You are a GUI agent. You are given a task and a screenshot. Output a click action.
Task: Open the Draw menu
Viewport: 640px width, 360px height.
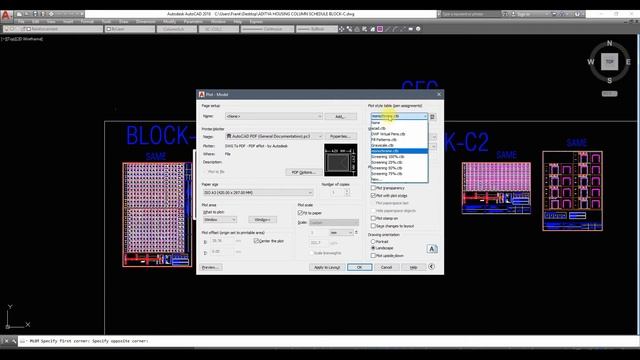click(124, 22)
